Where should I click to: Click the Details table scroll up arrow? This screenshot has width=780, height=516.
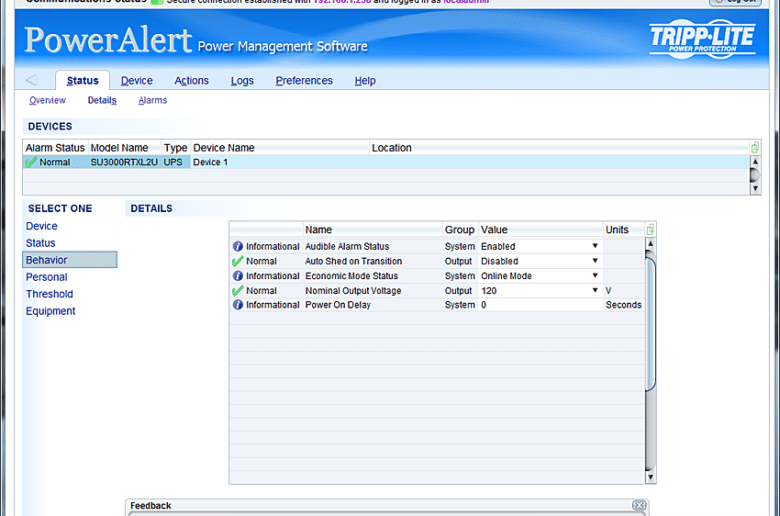tap(650, 244)
